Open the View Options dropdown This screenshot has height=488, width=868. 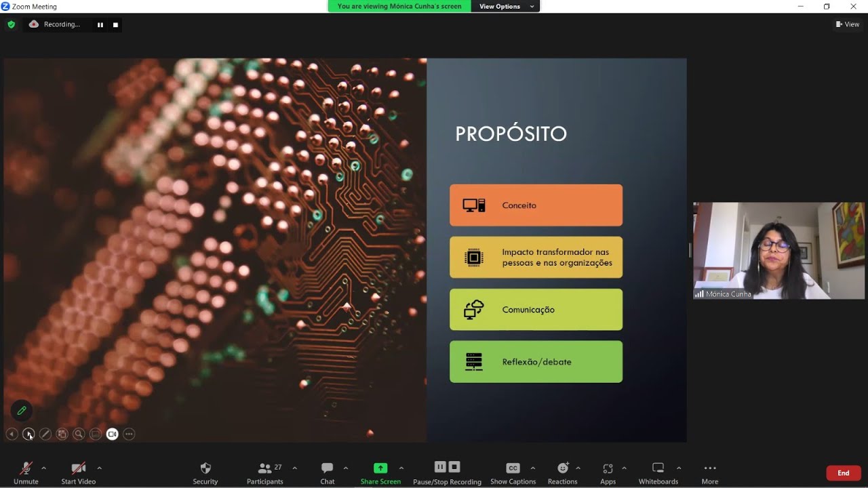(505, 6)
